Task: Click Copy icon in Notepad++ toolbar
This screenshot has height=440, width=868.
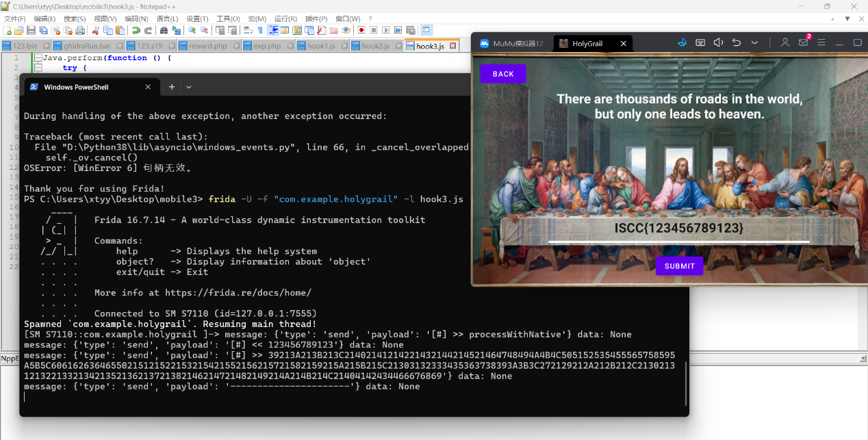Action: pos(108,30)
